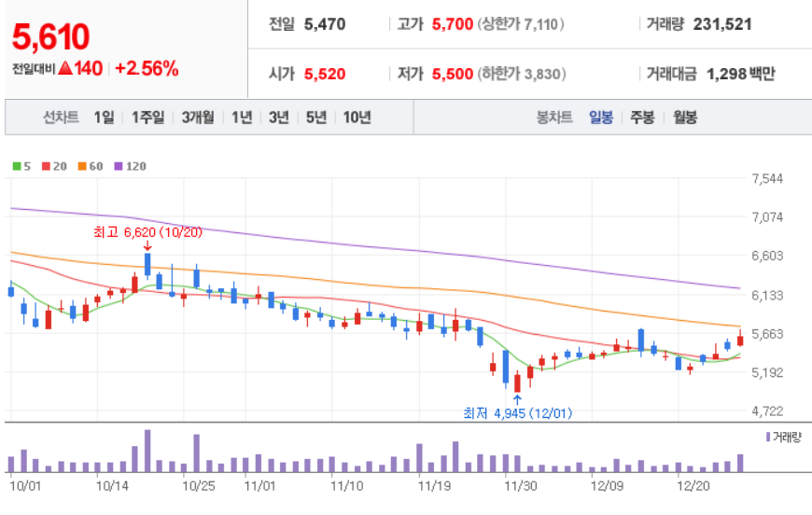The image size is (812, 515).
Task: Click the red 20-day moving average swatch
Action: [x=46, y=166]
